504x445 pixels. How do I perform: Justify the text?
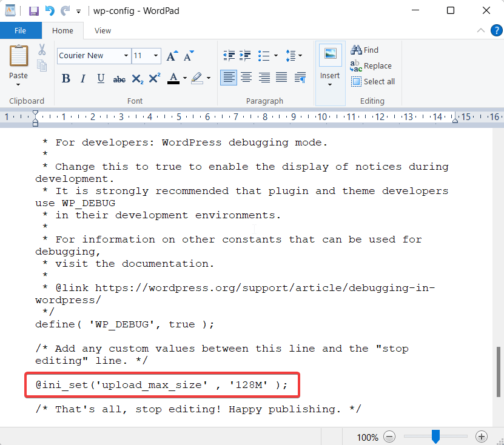(281, 78)
